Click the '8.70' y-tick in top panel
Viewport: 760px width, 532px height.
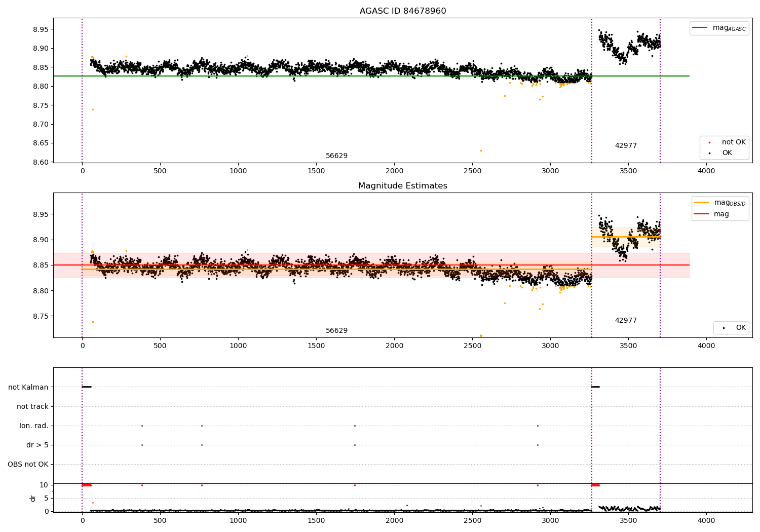41,124
